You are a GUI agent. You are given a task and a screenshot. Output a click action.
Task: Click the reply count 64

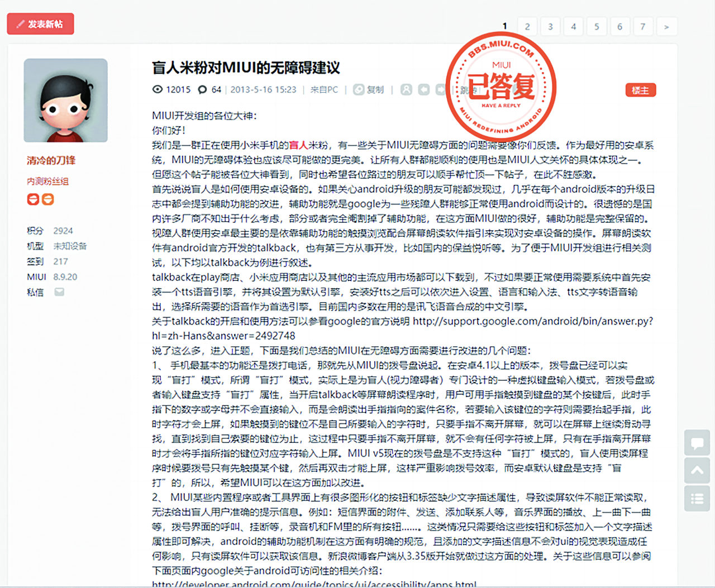click(x=216, y=89)
